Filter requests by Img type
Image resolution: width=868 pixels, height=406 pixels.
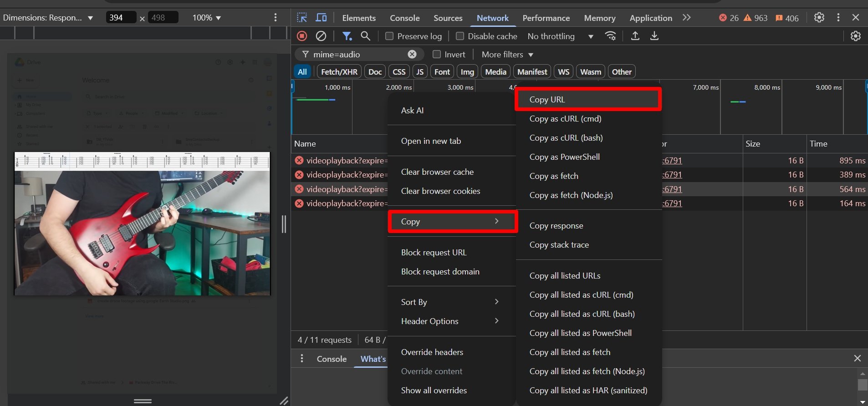pyautogui.click(x=467, y=71)
